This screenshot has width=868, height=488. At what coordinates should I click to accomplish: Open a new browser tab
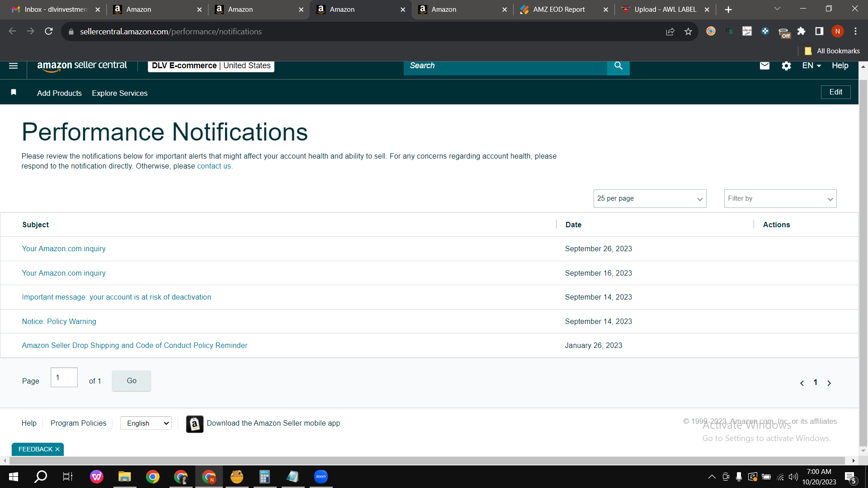[728, 9]
